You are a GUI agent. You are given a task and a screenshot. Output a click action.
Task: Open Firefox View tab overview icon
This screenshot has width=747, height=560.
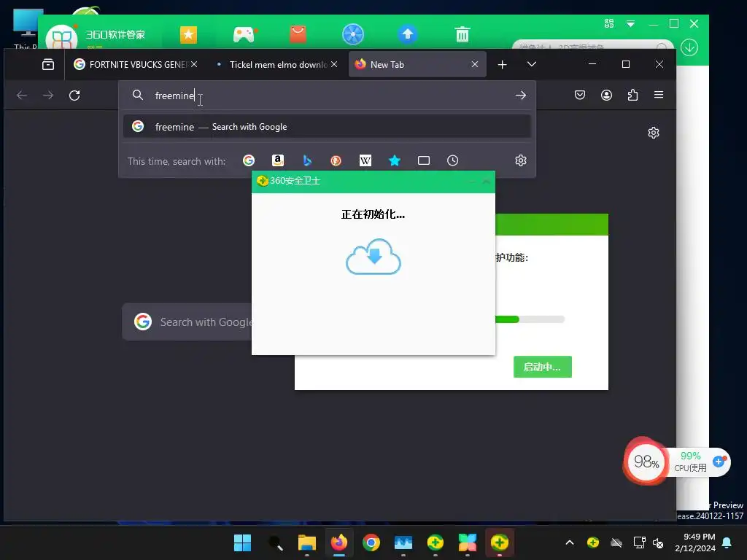pos(48,64)
